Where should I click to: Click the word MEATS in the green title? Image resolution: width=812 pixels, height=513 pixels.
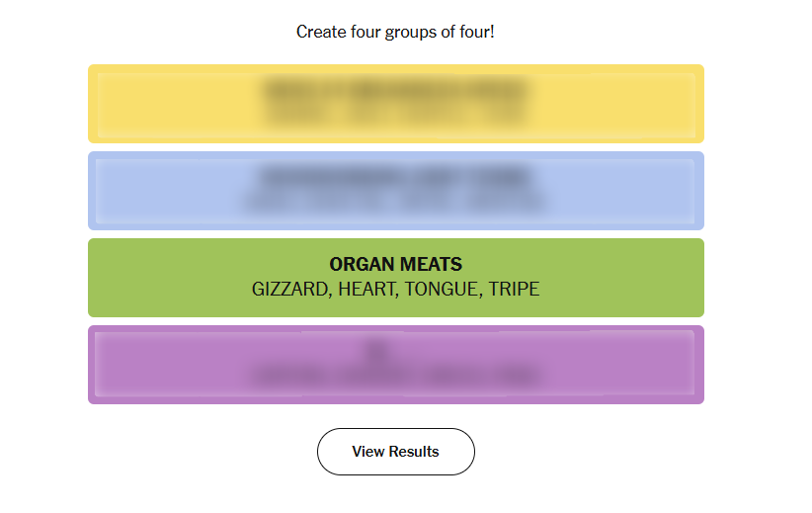point(432,264)
